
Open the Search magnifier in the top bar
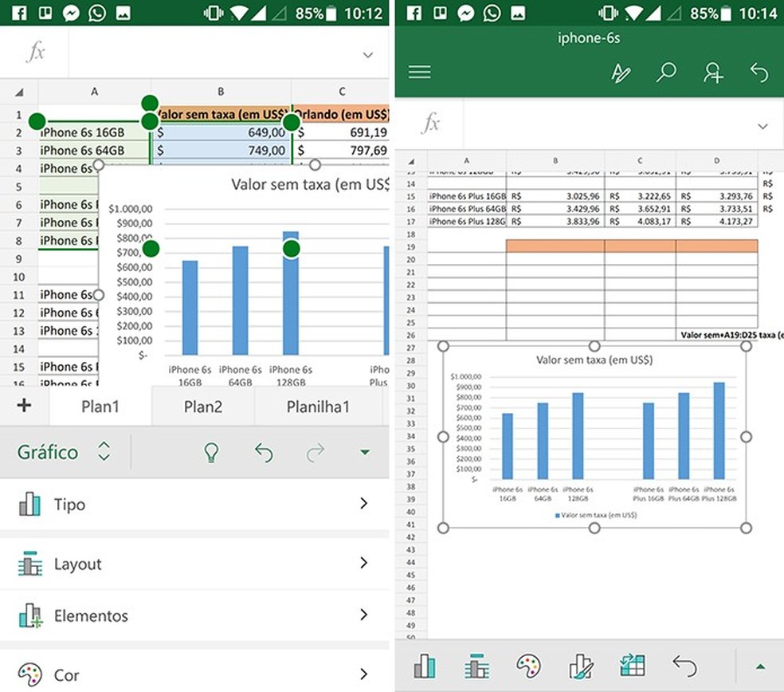667,72
